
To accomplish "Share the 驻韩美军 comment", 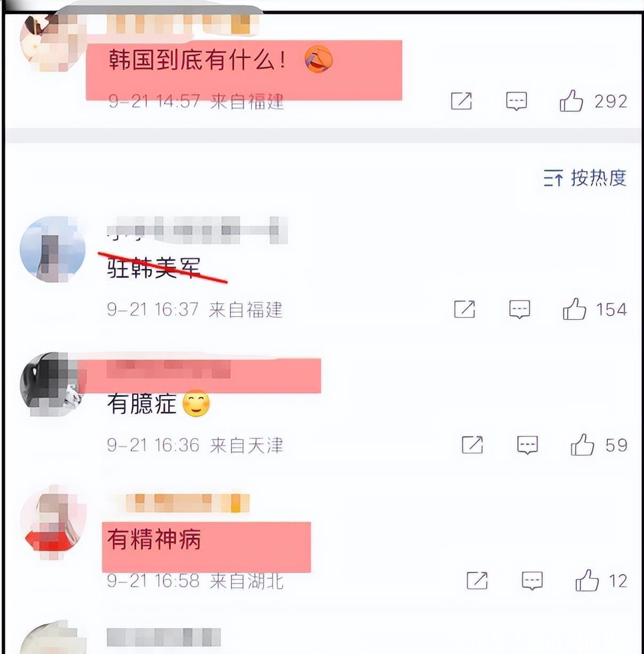I will (x=465, y=309).
